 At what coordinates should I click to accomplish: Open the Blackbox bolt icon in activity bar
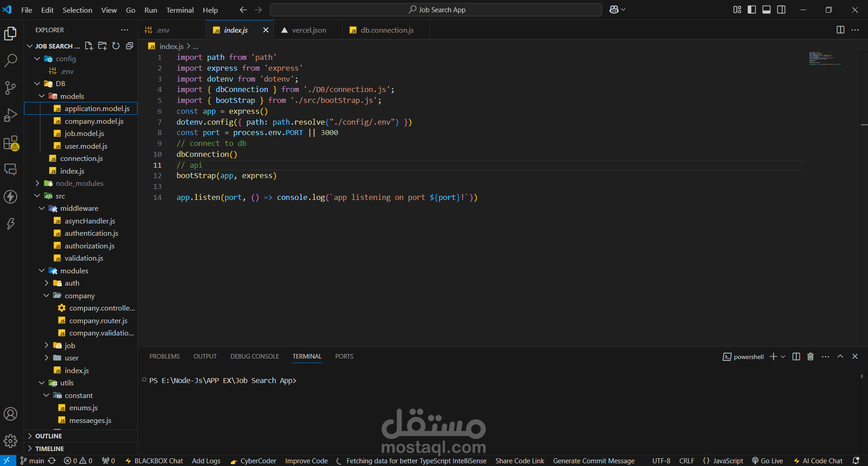[10, 223]
